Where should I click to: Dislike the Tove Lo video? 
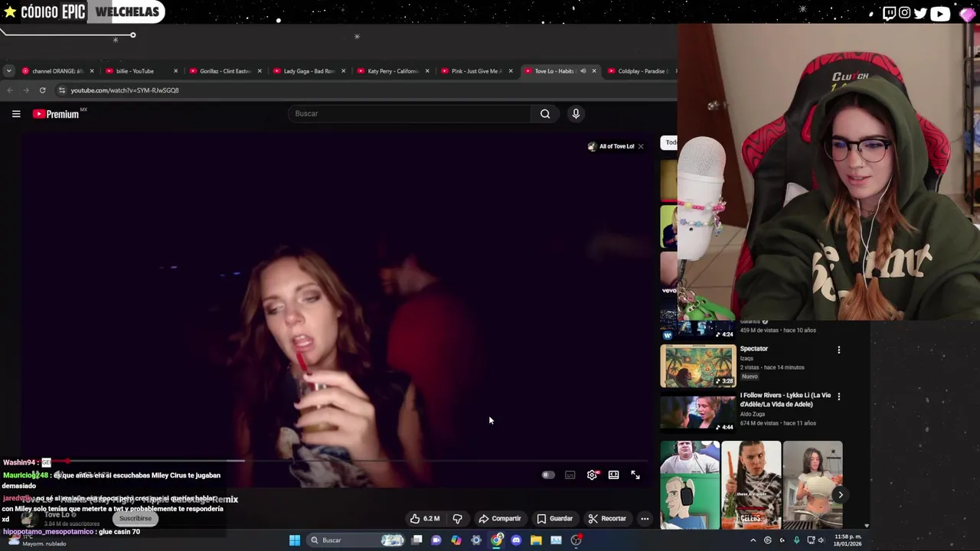(458, 519)
